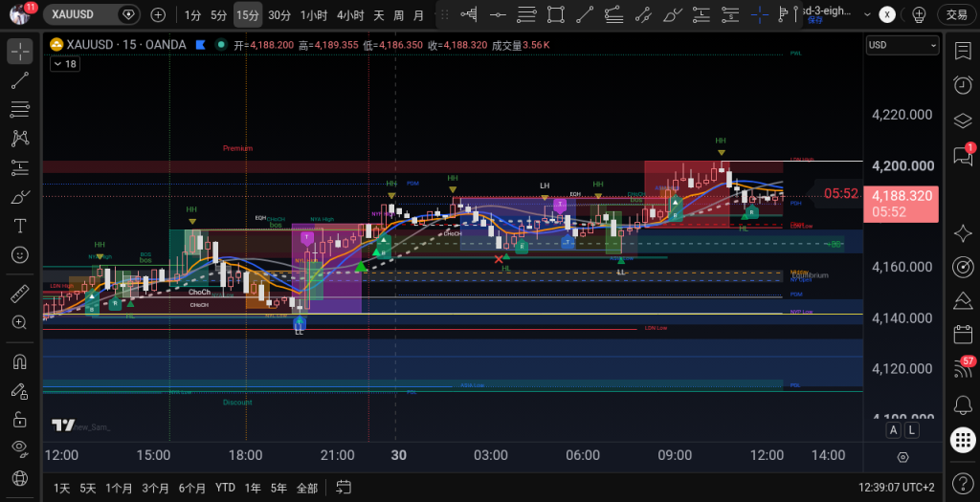Screen dimensions: 980x502
Task: Open the USD currency dropdown
Action: (902, 45)
